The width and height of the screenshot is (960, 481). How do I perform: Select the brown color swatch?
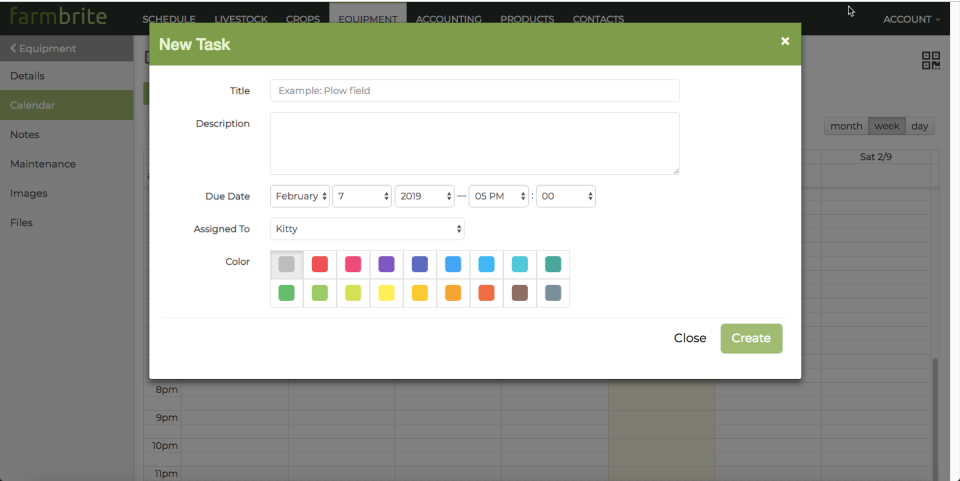coord(520,293)
